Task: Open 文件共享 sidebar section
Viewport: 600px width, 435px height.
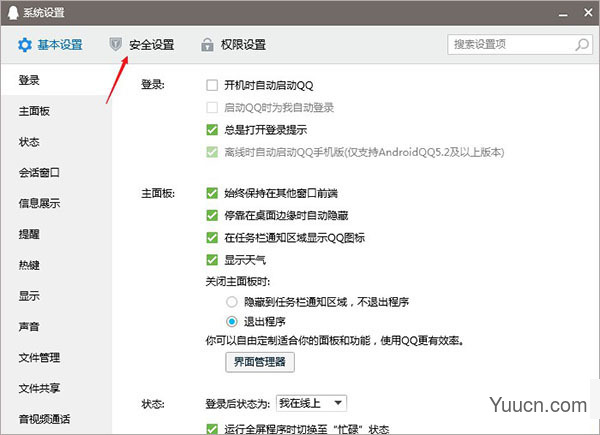Action: 56,388
